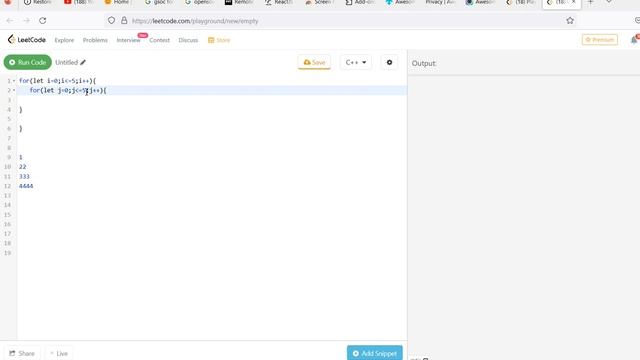This screenshot has height=360, width=640.
Task: Click the address bar URL
Action: 195,21
